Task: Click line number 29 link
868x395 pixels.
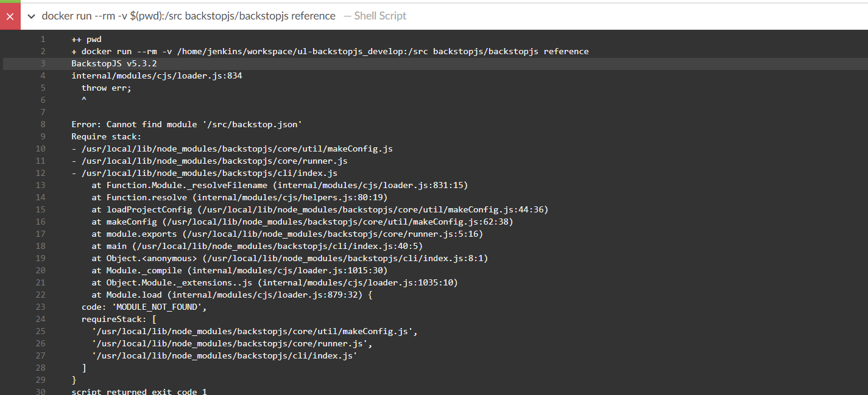Action: click(41, 380)
